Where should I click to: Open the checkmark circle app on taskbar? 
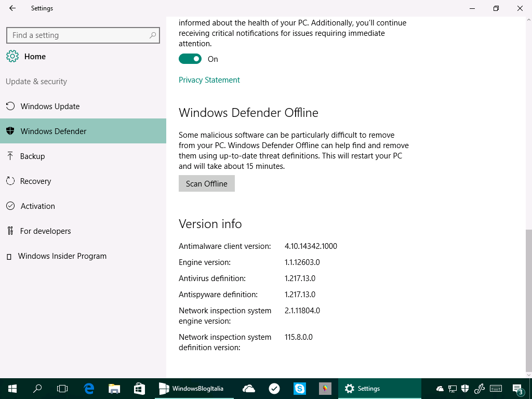(x=274, y=389)
